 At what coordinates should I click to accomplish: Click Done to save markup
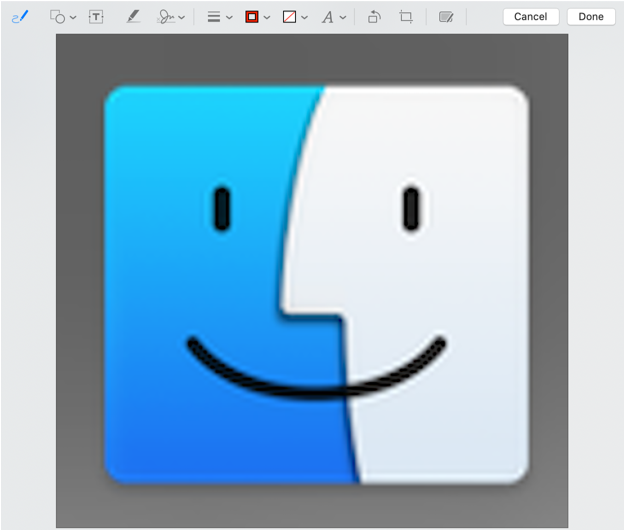tap(591, 17)
